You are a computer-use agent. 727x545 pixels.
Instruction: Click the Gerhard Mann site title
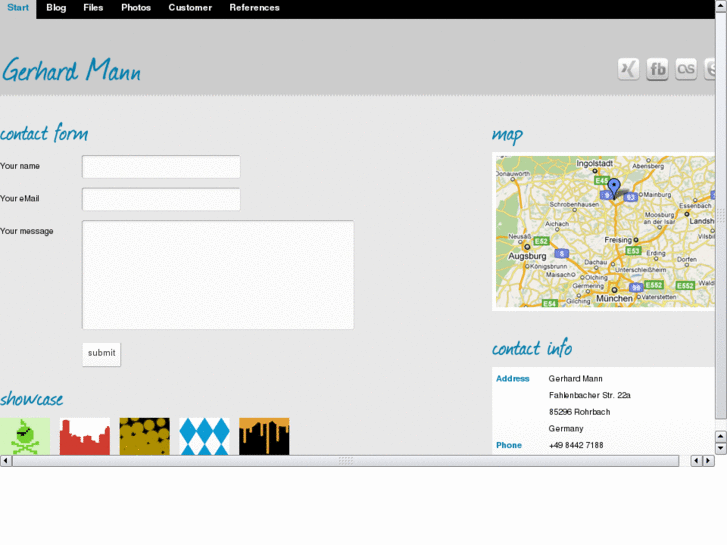click(x=71, y=71)
